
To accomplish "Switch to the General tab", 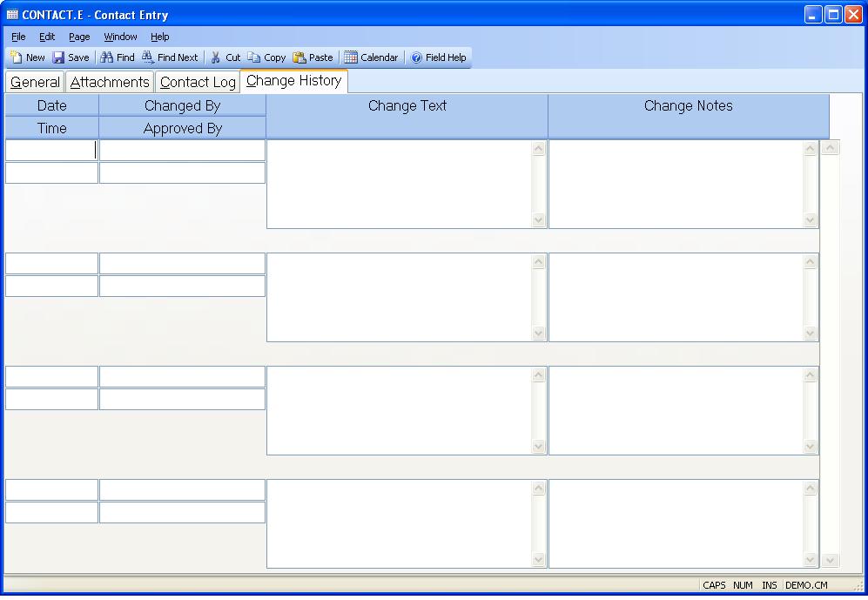I will 35,83.
